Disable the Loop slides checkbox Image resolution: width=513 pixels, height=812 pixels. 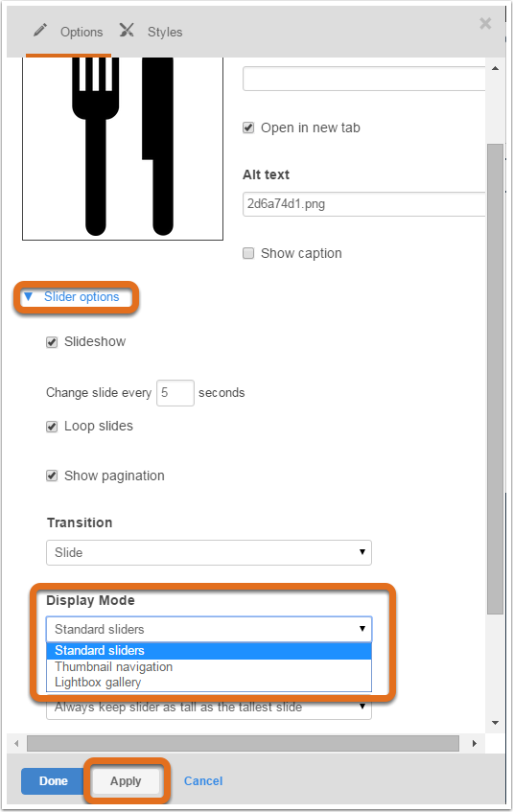[52, 427]
